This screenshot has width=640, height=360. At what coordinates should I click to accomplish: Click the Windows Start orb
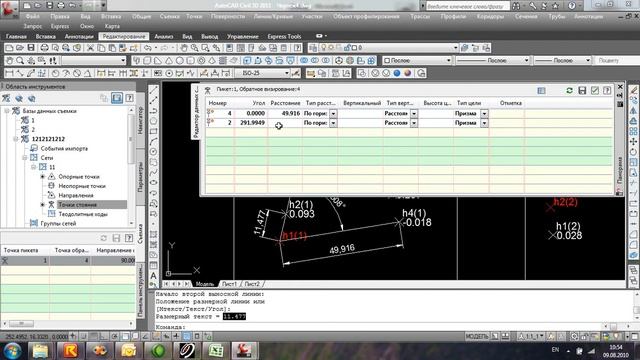(13, 350)
